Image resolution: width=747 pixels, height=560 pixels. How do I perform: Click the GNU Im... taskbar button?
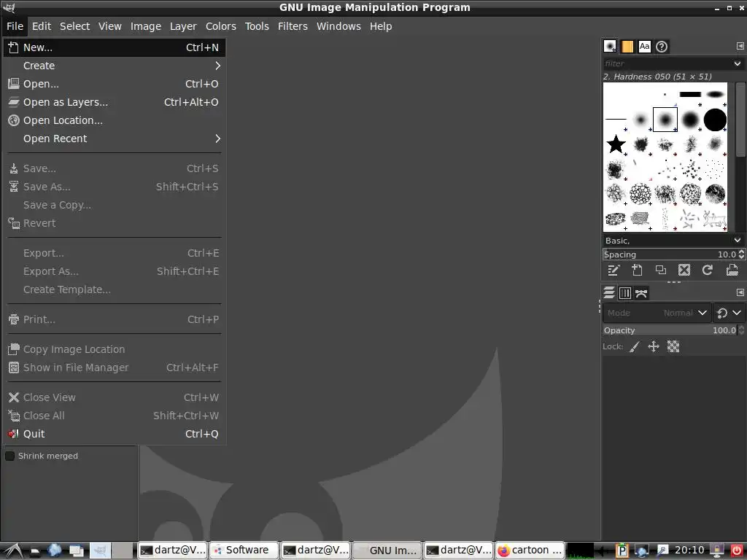coord(387,550)
